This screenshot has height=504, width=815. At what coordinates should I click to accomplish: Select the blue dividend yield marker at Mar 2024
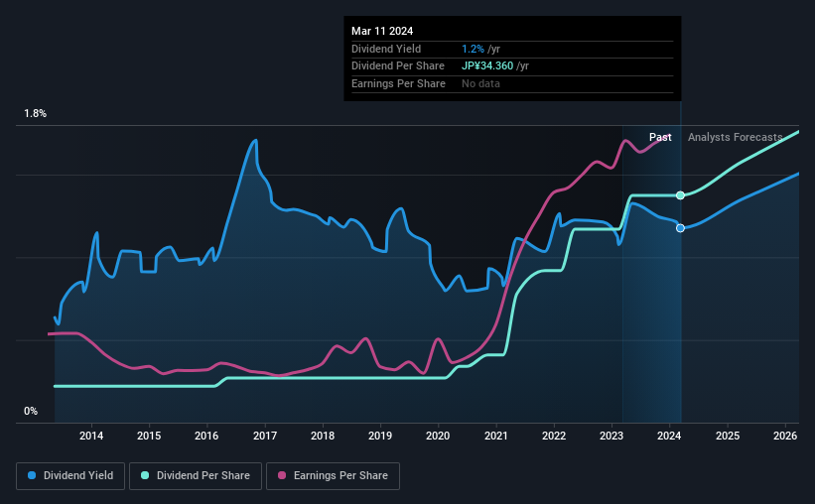[x=680, y=228]
